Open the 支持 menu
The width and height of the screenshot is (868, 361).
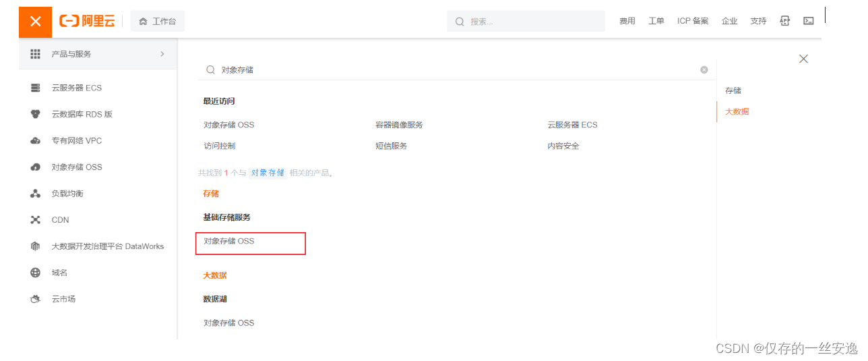pos(758,22)
